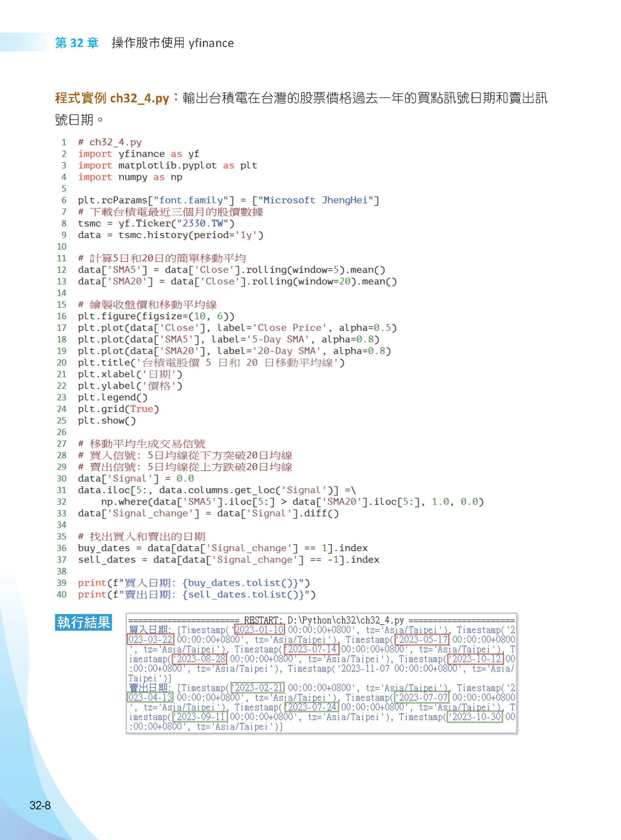Screen dimensions: 621x840
Task: Click sell date '2023-07-24' in output
Action: [x=311, y=707]
